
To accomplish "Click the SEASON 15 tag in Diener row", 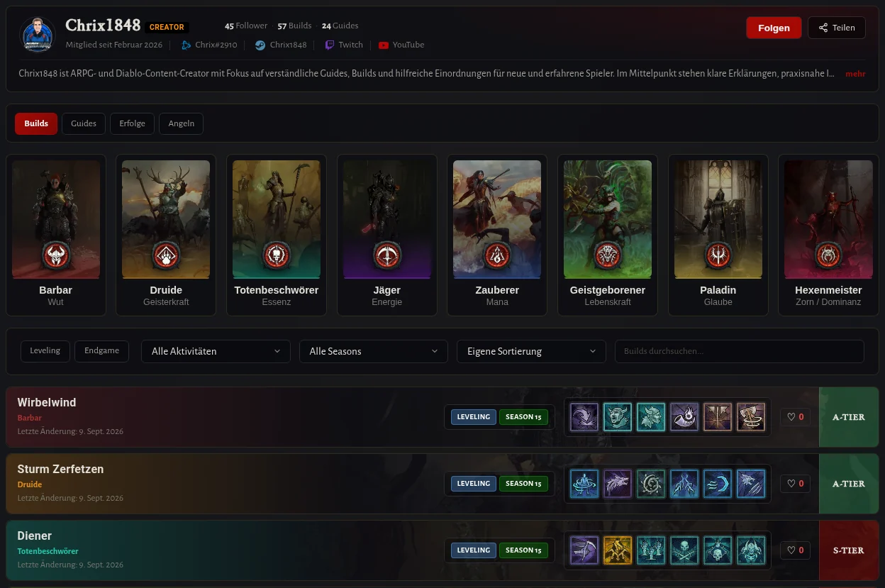I will pyautogui.click(x=523, y=550).
